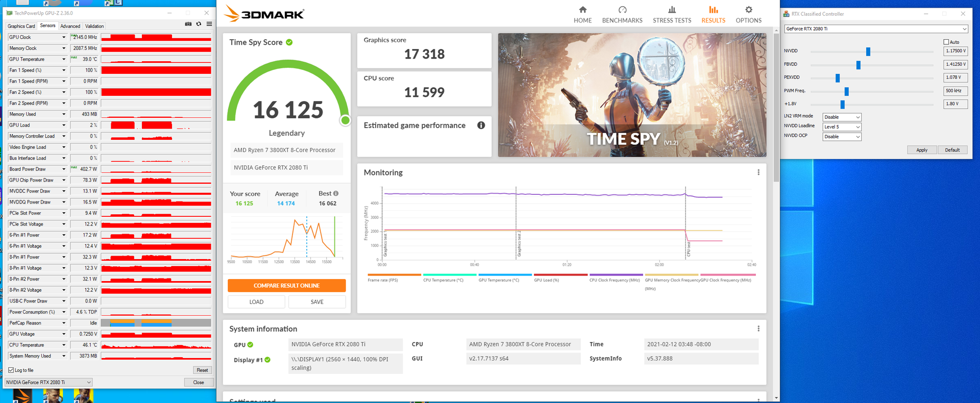Click the green Time Spy Score validation checkmark
The height and width of the screenshot is (403, 980).
289,42
